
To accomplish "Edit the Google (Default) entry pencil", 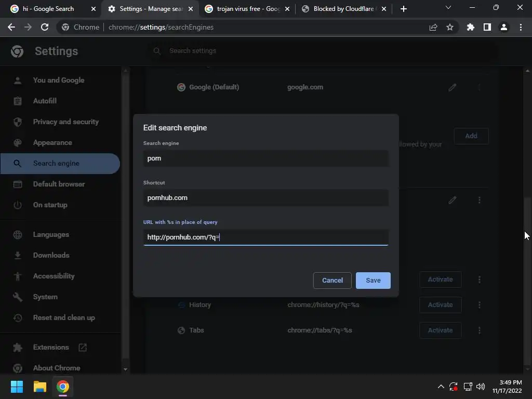I will pyautogui.click(x=453, y=87).
